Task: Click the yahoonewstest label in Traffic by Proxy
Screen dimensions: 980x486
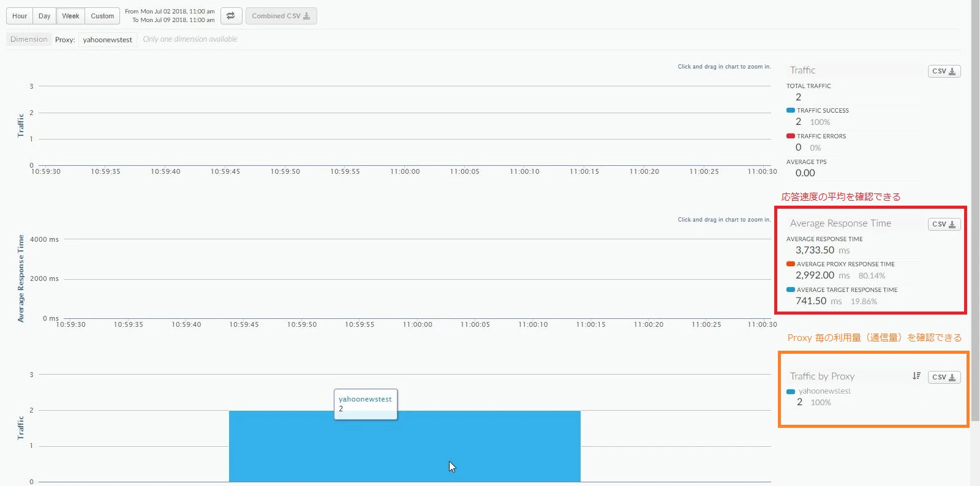Action: [824, 391]
